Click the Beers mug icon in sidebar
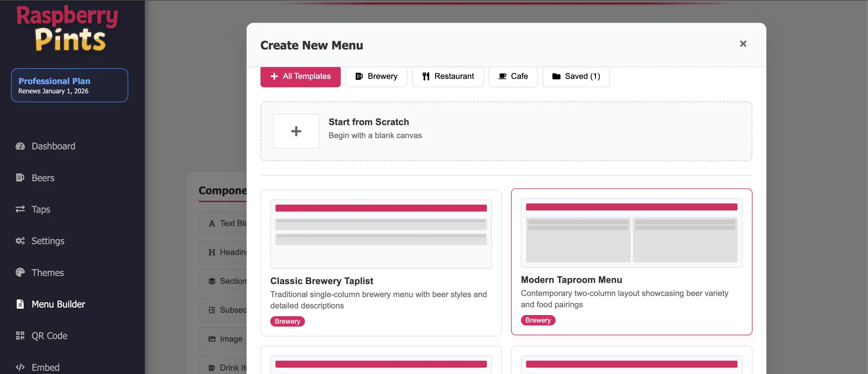Screen dimensions: 868x374 click(x=20, y=177)
